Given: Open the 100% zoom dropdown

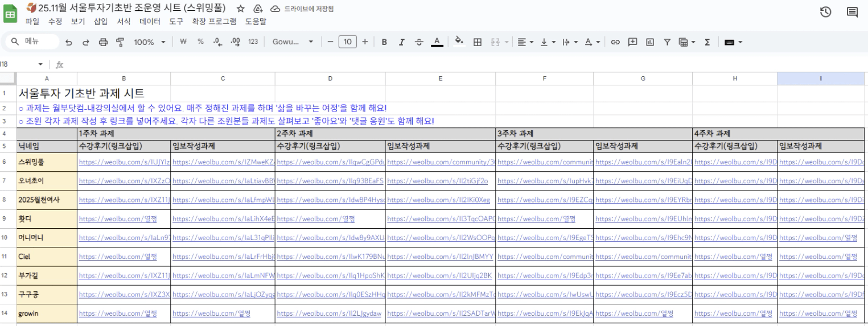Looking at the screenshot, I should 149,42.
